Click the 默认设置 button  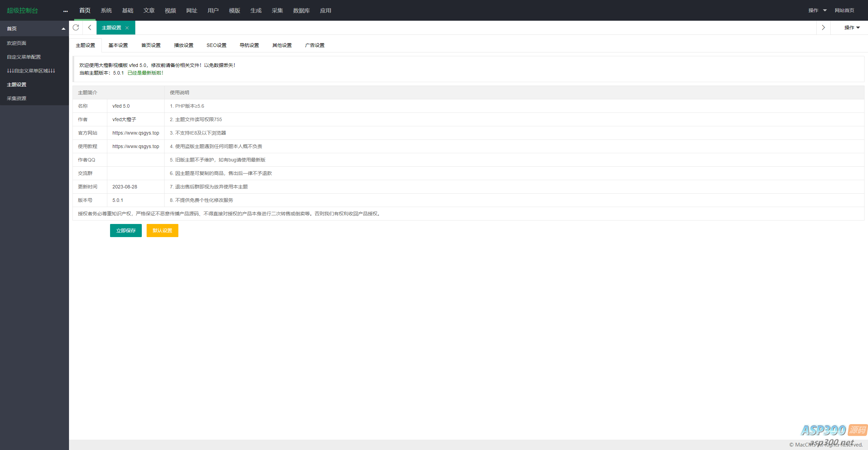162,231
